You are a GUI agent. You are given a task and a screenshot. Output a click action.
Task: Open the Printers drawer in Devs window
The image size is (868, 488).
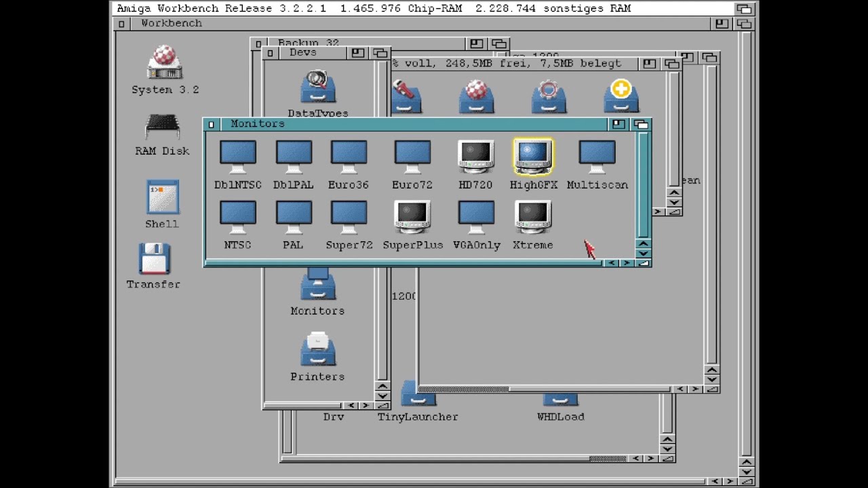(x=318, y=348)
